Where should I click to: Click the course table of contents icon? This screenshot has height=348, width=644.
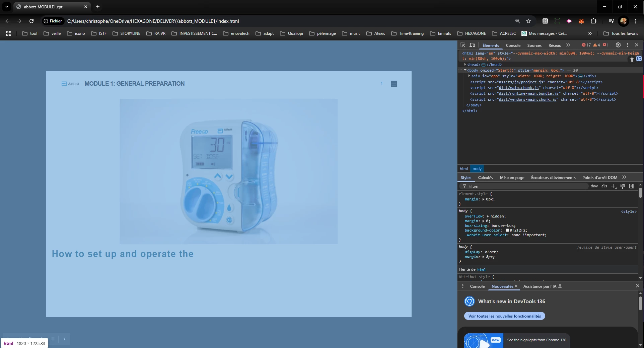tap(394, 84)
